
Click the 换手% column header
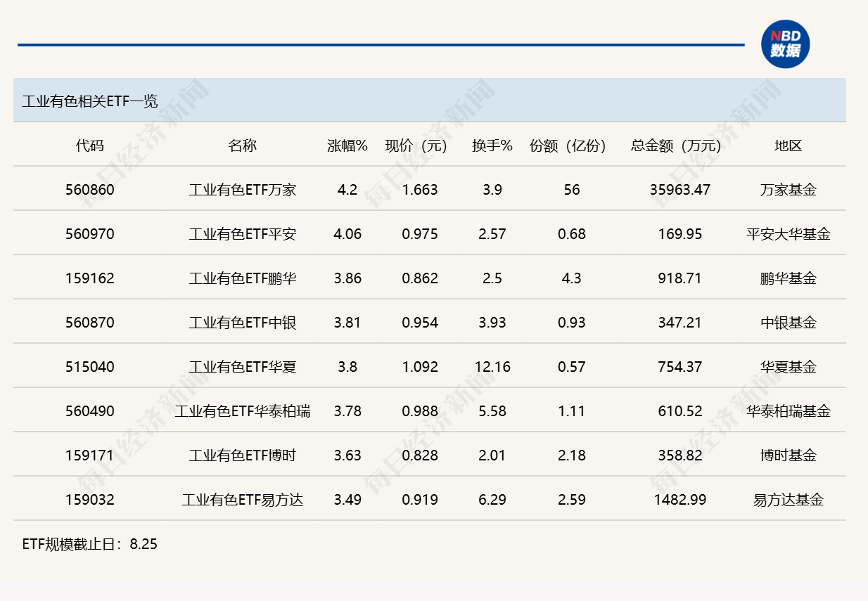[492, 146]
